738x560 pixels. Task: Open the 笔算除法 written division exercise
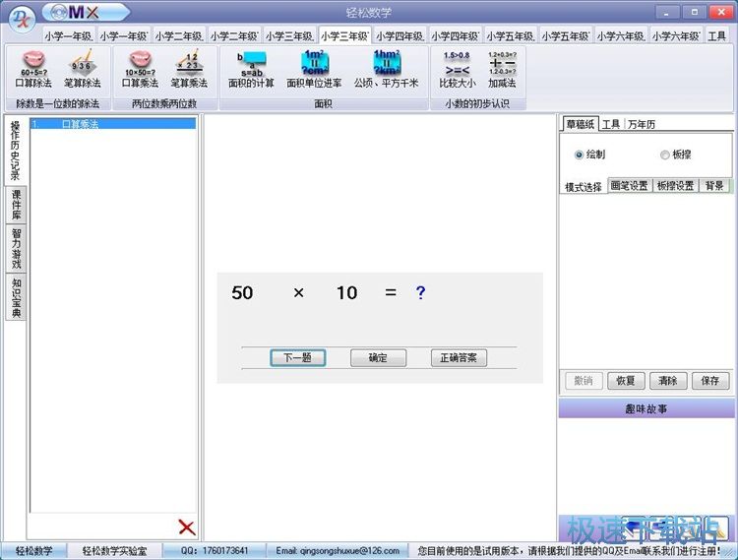pyautogui.click(x=83, y=70)
